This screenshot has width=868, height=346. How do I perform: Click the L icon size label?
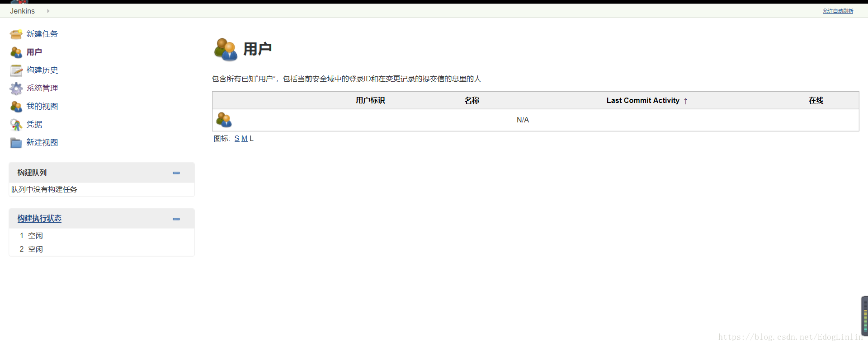(251, 139)
